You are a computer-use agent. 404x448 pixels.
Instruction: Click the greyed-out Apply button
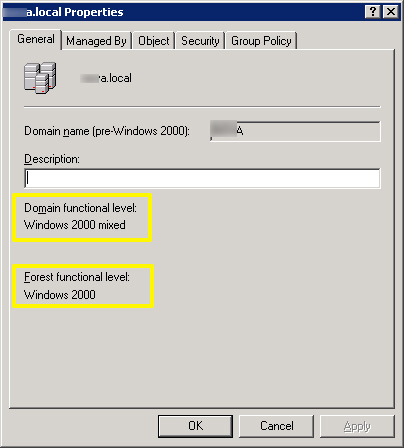click(357, 426)
